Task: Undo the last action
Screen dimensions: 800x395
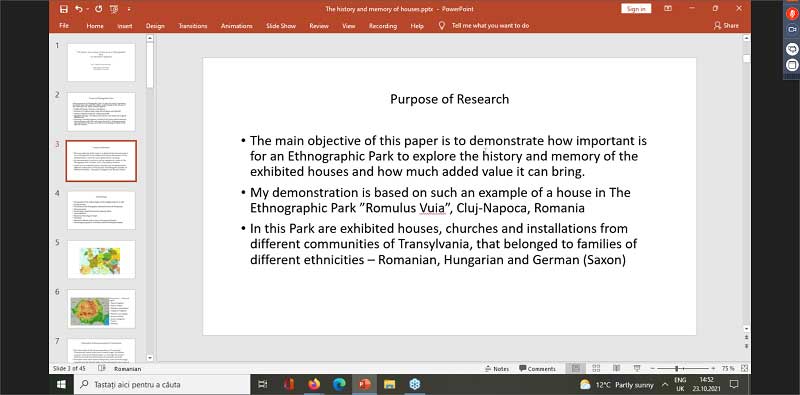Action: click(x=78, y=9)
